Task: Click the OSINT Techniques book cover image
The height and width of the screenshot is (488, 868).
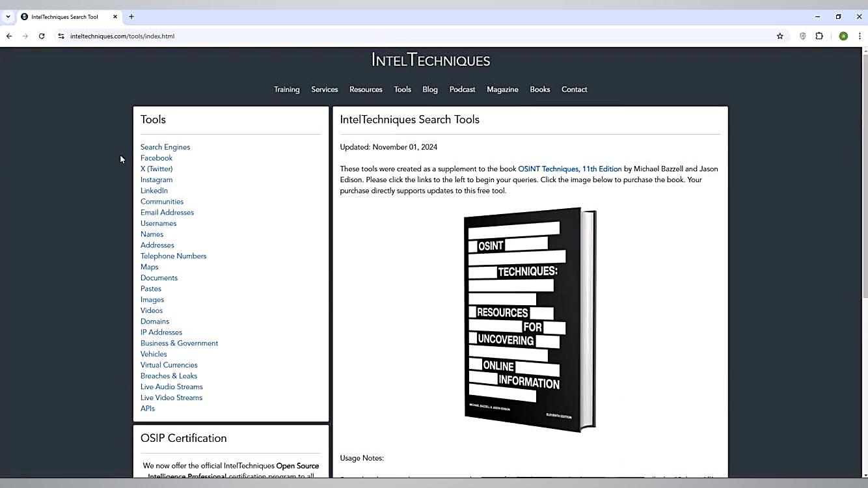Action: click(530, 319)
